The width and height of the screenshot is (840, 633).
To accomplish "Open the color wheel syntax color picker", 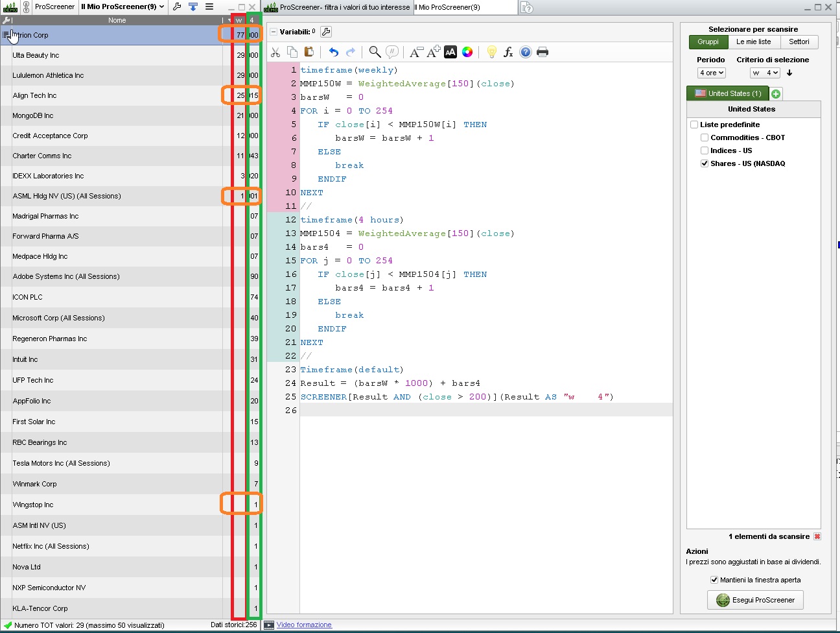I will click(467, 53).
